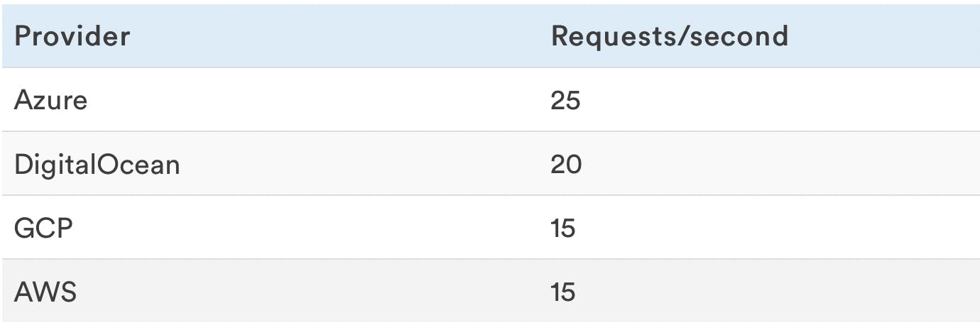Select the AWS provider cell
The width and height of the screenshot is (980, 325).
click(x=45, y=292)
